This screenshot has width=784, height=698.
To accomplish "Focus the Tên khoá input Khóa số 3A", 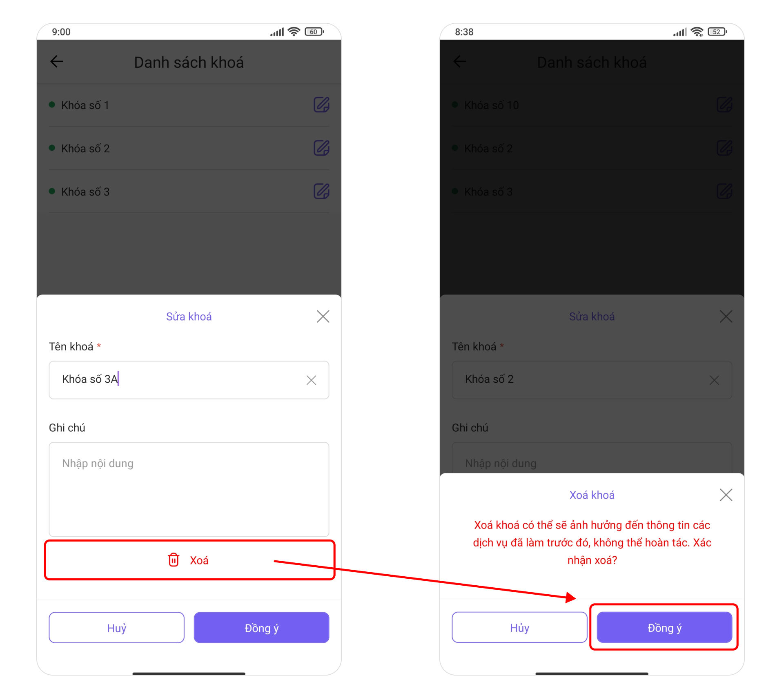I will pyautogui.click(x=189, y=380).
